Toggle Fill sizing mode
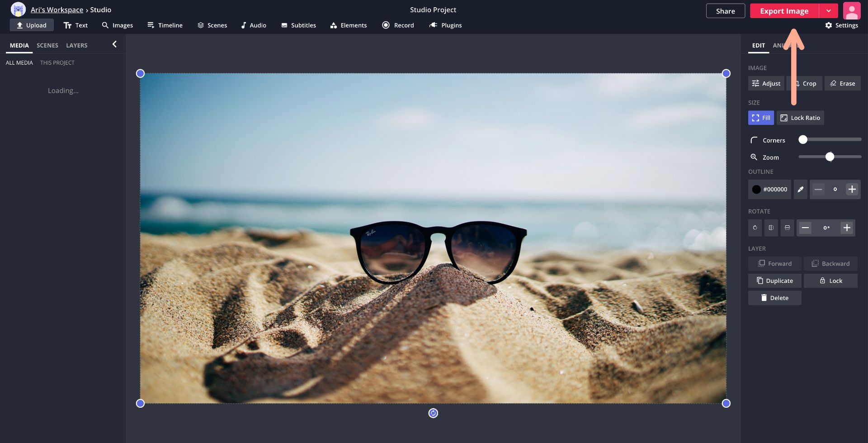Viewport: 868px width, 443px height. click(x=760, y=118)
